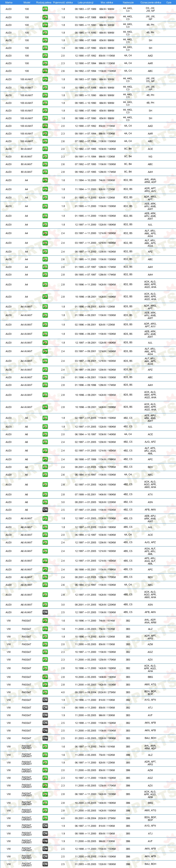176x868 pixels.
Task: Click engine code NG in 80 AVANT row
Action: click(150, 157)
